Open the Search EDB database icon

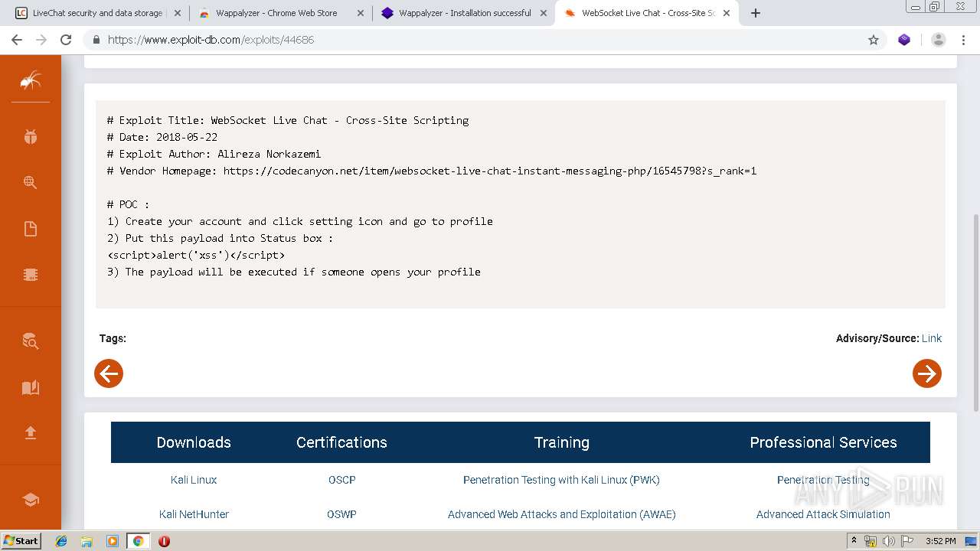pos(31,341)
